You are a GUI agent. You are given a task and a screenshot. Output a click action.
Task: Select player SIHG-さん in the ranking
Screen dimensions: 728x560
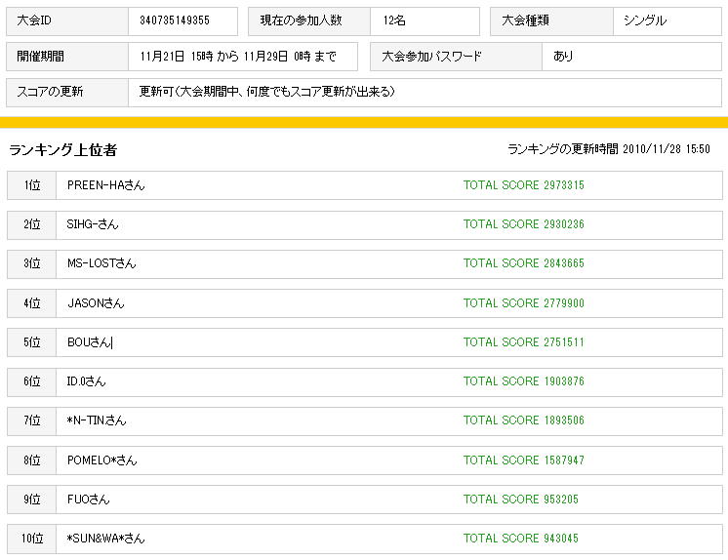point(93,224)
